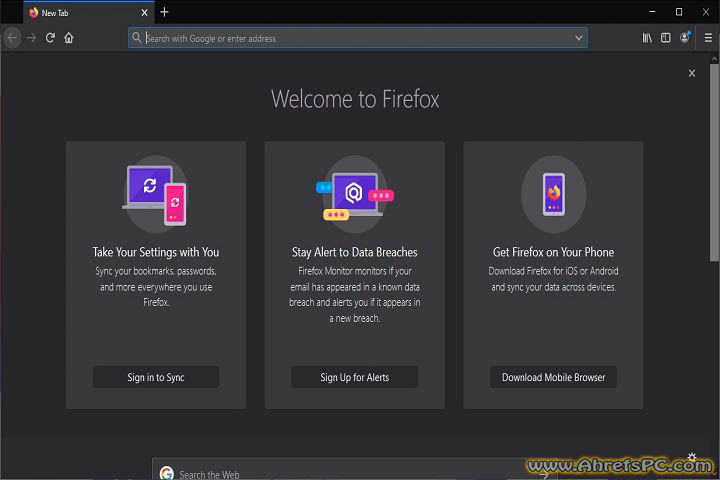This screenshot has width=720, height=480.
Task: Click the magnifier icon in the address bar
Action: coord(136,38)
